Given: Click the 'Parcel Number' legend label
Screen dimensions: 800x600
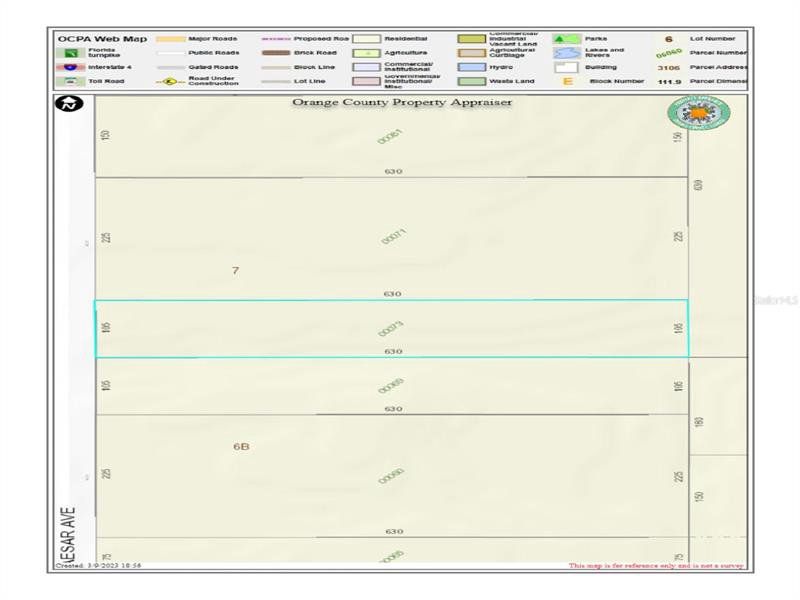Looking at the screenshot, I should [x=718, y=53].
